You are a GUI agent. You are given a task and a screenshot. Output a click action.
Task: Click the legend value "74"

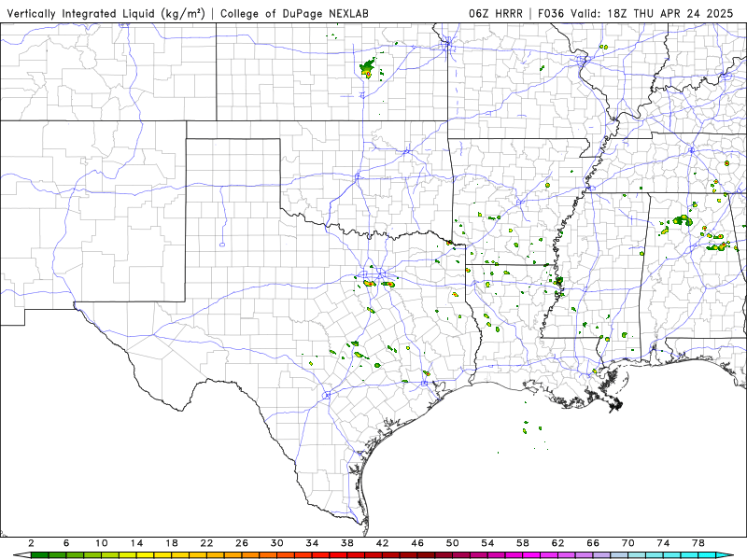(664, 543)
